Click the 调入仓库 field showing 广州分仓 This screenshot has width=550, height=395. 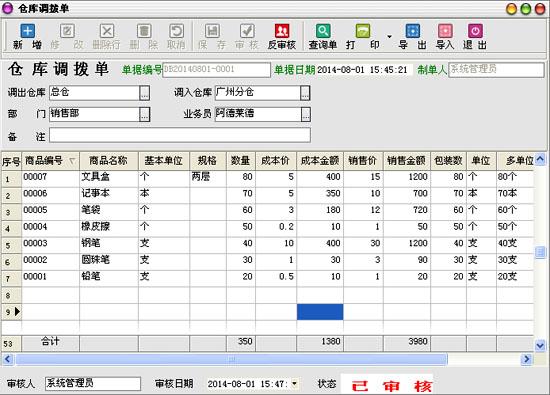257,93
